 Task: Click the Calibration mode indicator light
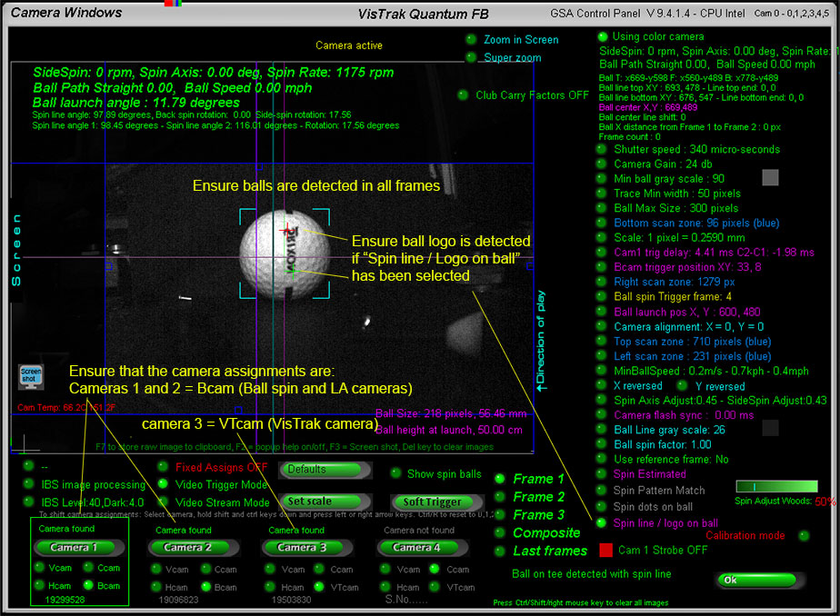[804, 536]
